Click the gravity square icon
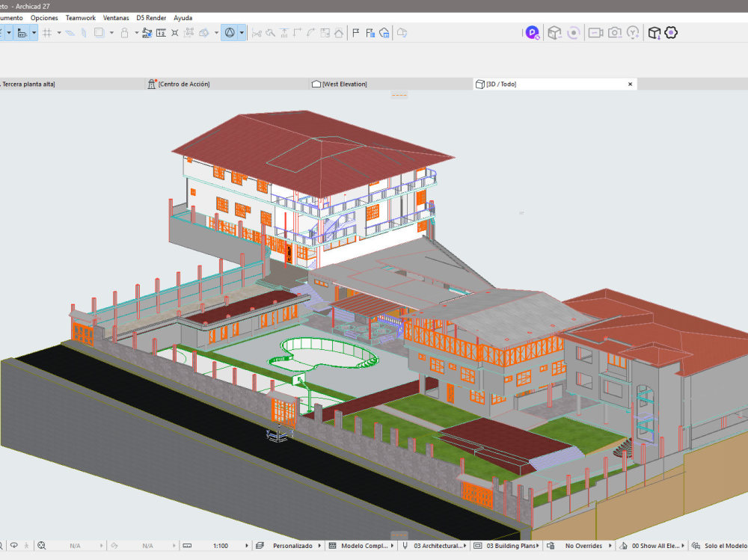This screenshot has width=748, height=560. [99, 33]
